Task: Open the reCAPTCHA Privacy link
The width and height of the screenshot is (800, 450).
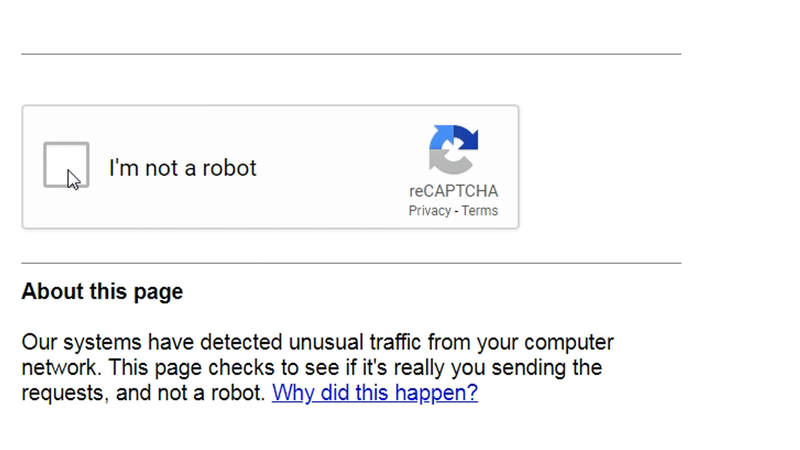Action: point(429,211)
